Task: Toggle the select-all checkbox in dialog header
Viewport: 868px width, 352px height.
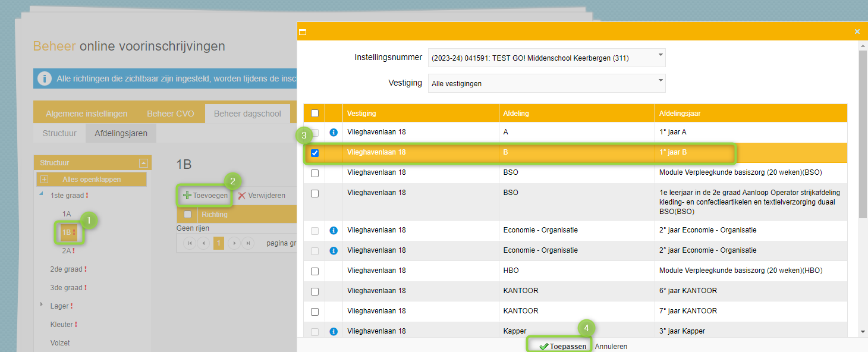Action: click(315, 114)
